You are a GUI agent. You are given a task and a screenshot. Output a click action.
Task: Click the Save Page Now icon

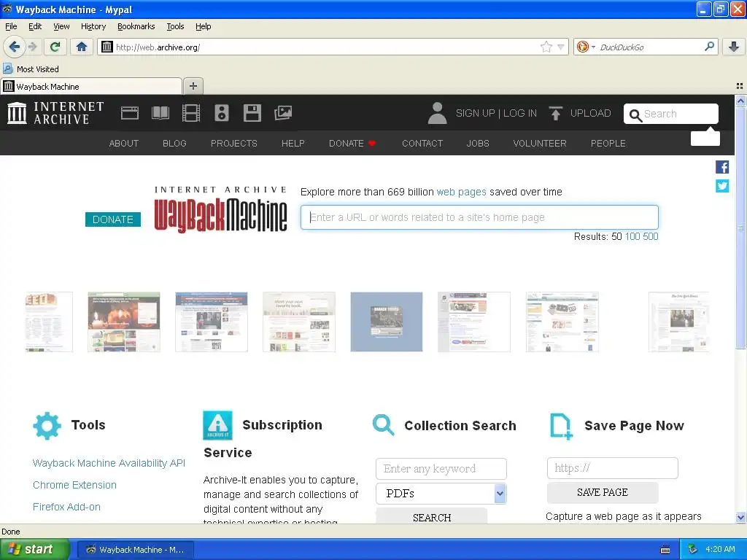561,426
